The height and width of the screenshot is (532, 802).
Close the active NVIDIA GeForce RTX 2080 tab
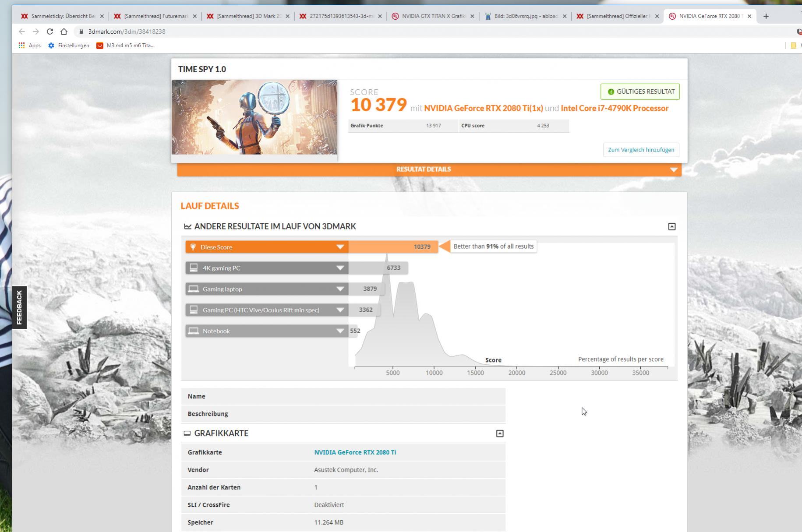click(749, 16)
